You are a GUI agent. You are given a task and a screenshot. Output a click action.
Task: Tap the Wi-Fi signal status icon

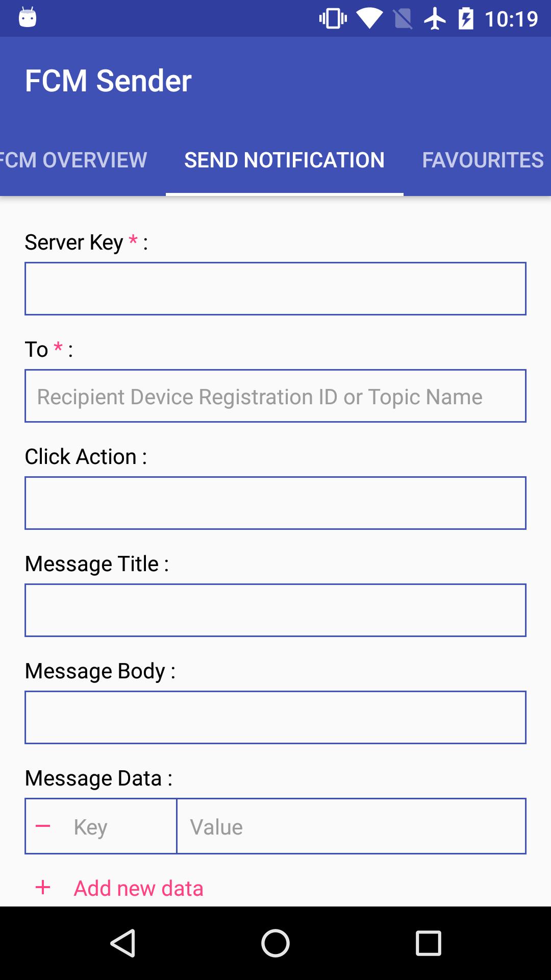369,19
